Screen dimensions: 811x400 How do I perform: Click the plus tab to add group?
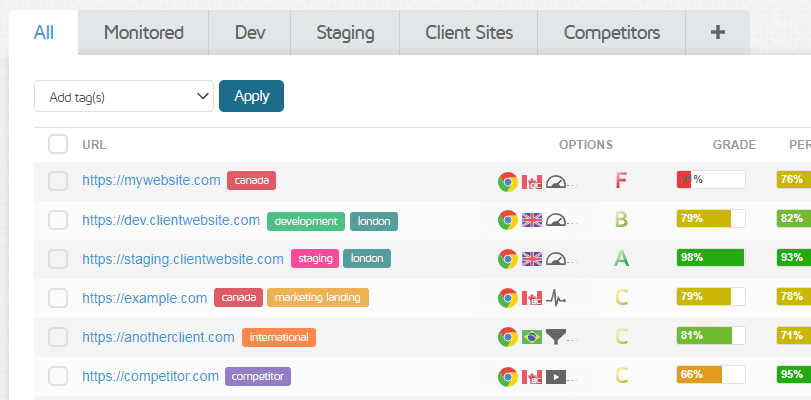pos(717,33)
